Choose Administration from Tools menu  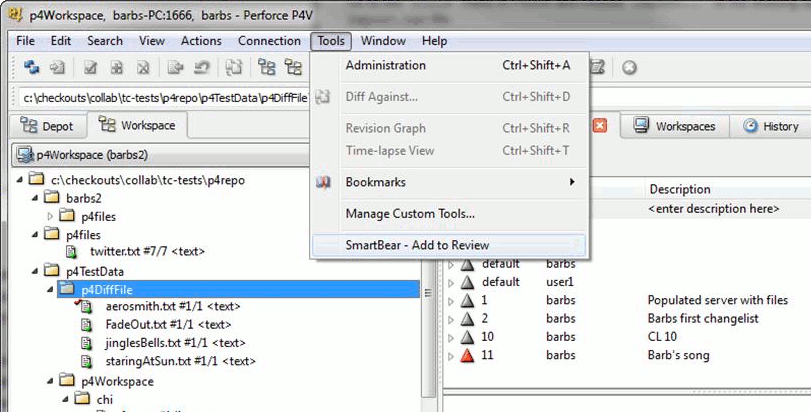449,65
